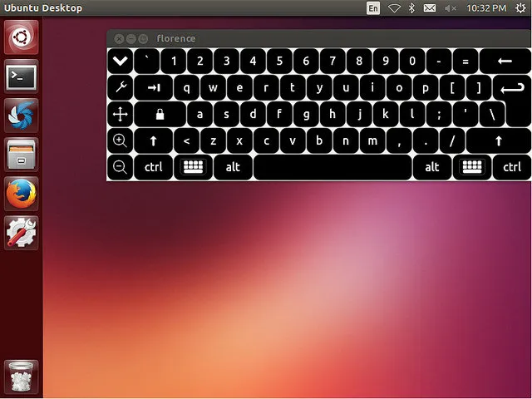Screen dimensions: 532x399
Task: Open Terminal from the launcher
Action: pyautogui.click(x=21, y=76)
